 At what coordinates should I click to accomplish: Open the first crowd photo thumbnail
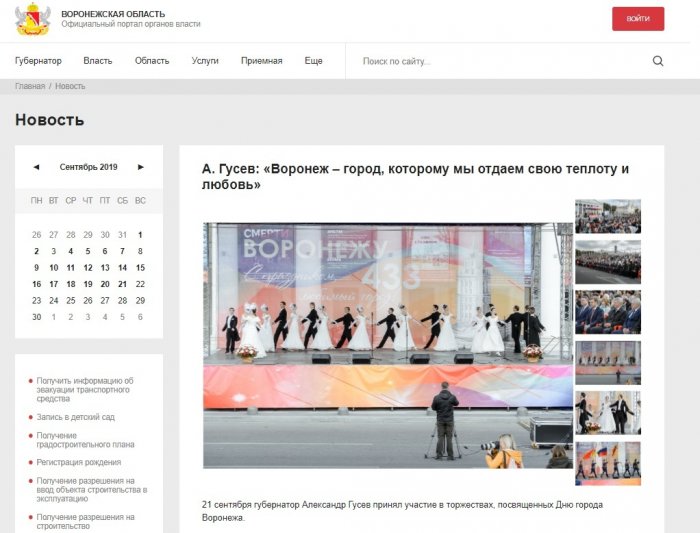(x=608, y=216)
